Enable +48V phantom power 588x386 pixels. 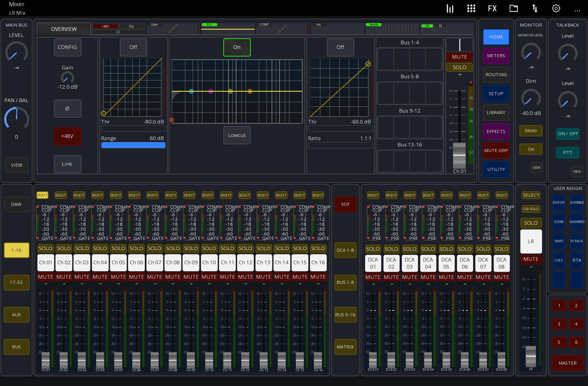[x=67, y=136]
